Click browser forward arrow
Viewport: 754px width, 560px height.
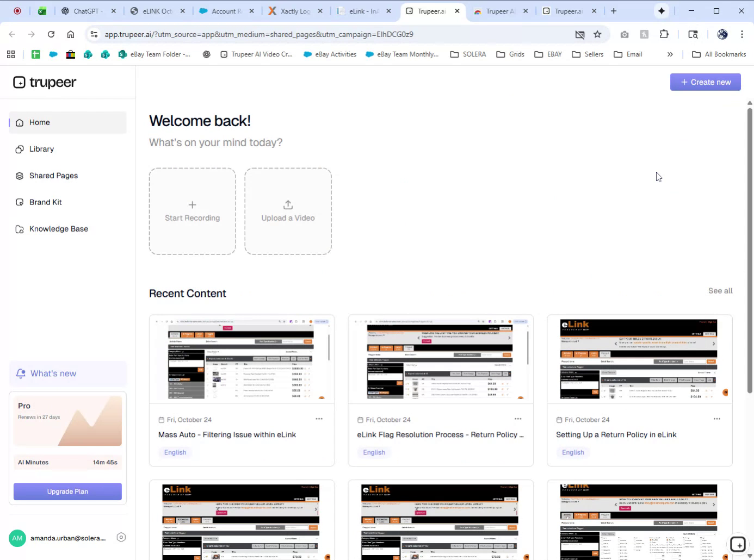[x=32, y=34]
